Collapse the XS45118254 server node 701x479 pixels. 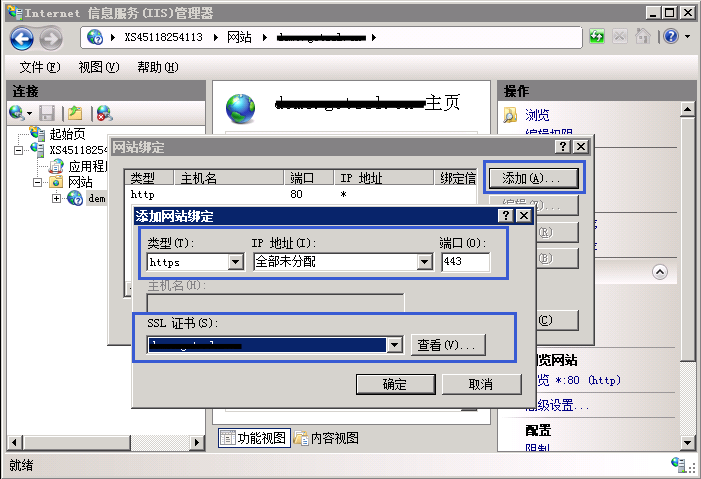(x=18, y=150)
